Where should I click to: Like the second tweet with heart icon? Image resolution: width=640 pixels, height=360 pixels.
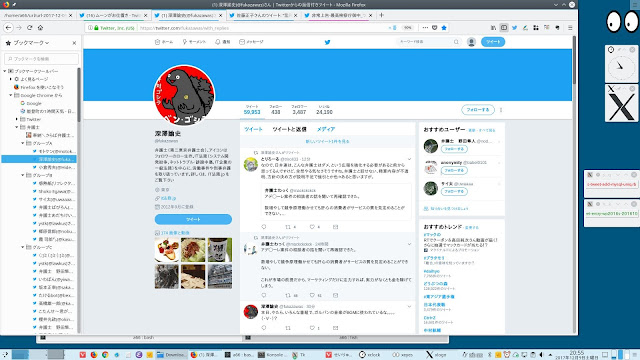[312, 295]
